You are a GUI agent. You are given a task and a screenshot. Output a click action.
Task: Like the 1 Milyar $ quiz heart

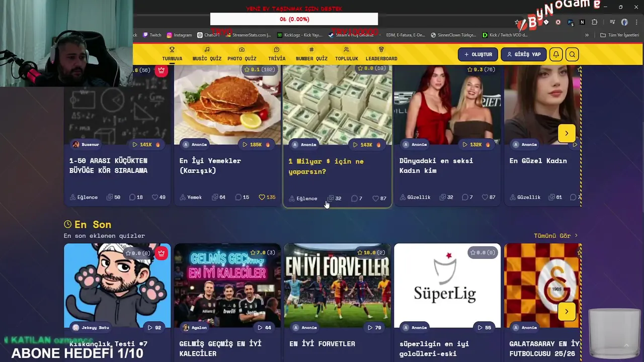[x=375, y=199]
